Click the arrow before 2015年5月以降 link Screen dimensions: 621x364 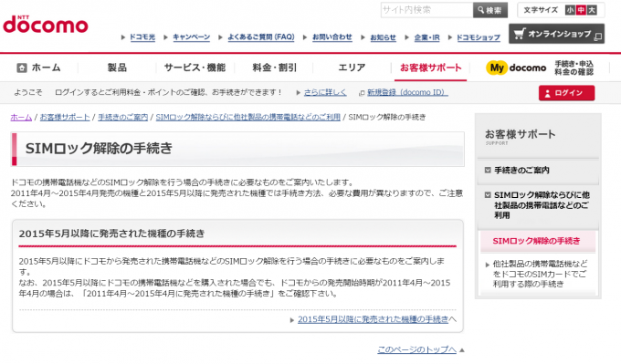pos(292,320)
